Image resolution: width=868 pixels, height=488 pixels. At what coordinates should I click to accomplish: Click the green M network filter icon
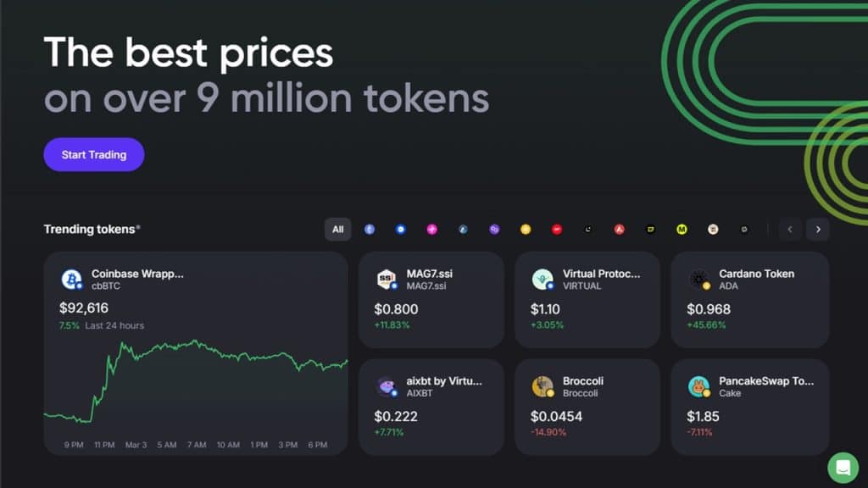pos(682,229)
